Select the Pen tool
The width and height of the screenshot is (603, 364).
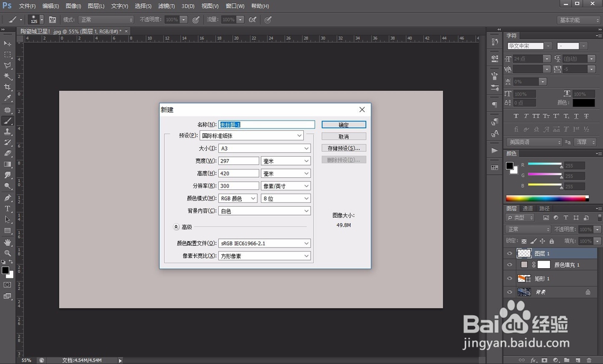pos(7,198)
